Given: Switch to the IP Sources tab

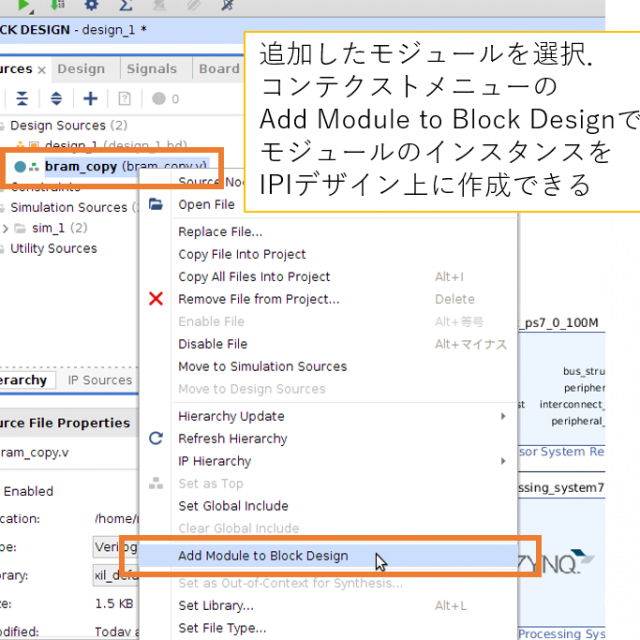Looking at the screenshot, I should click(99, 380).
